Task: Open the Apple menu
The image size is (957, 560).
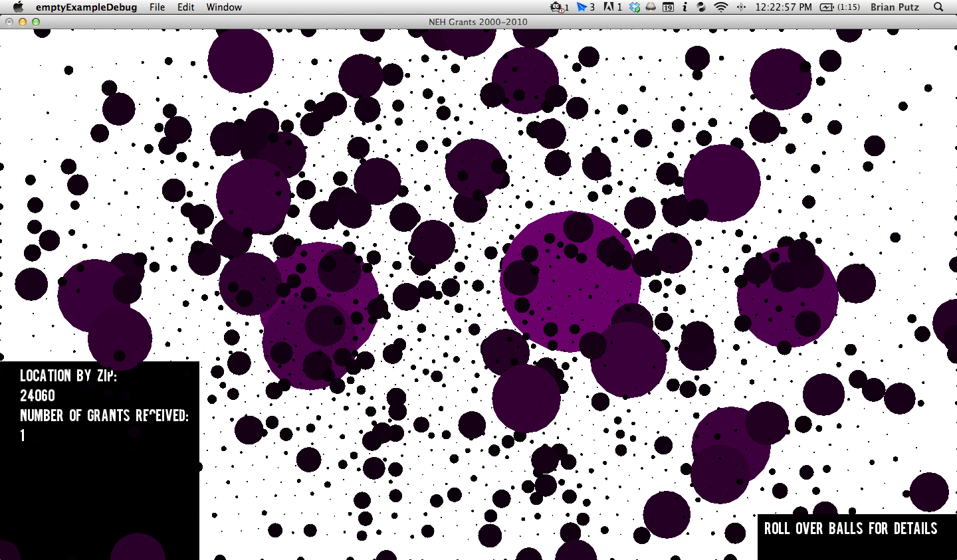Action: (x=18, y=7)
